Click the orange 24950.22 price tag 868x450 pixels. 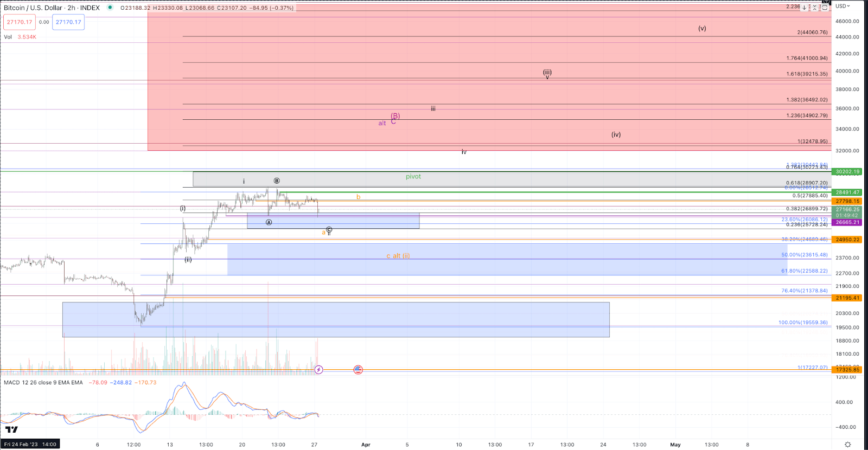point(847,240)
